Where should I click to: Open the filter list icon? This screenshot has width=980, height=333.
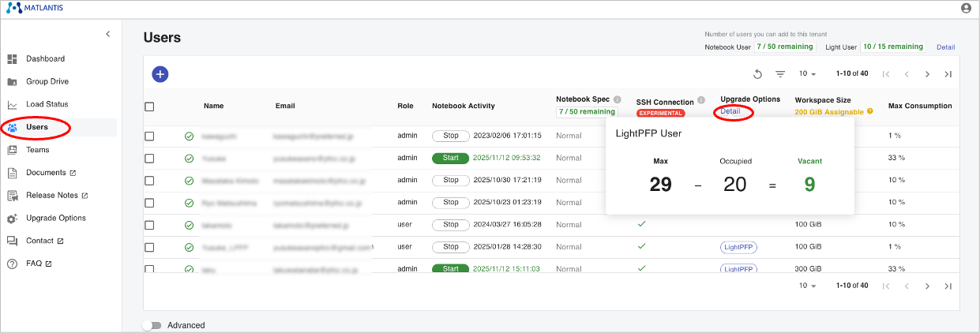pyautogui.click(x=780, y=74)
